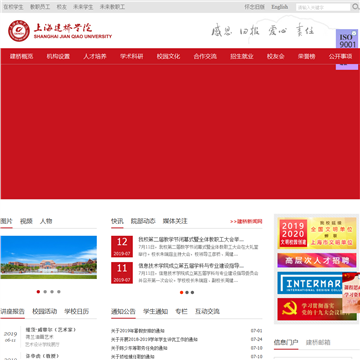Open the 招生就业 navigation menu
Screen dimensions: 360x360
[242, 56]
